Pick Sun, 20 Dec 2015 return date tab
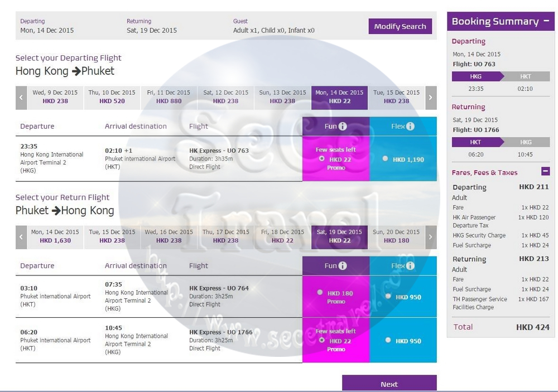The height and width of the screenshot is (392, 558). click(x=396, y=236)
